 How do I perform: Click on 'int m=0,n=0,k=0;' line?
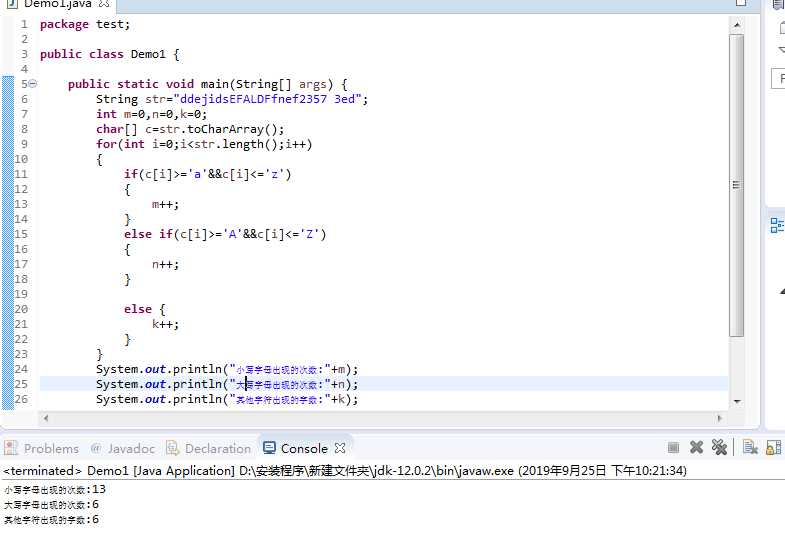(x=151, y=114)
